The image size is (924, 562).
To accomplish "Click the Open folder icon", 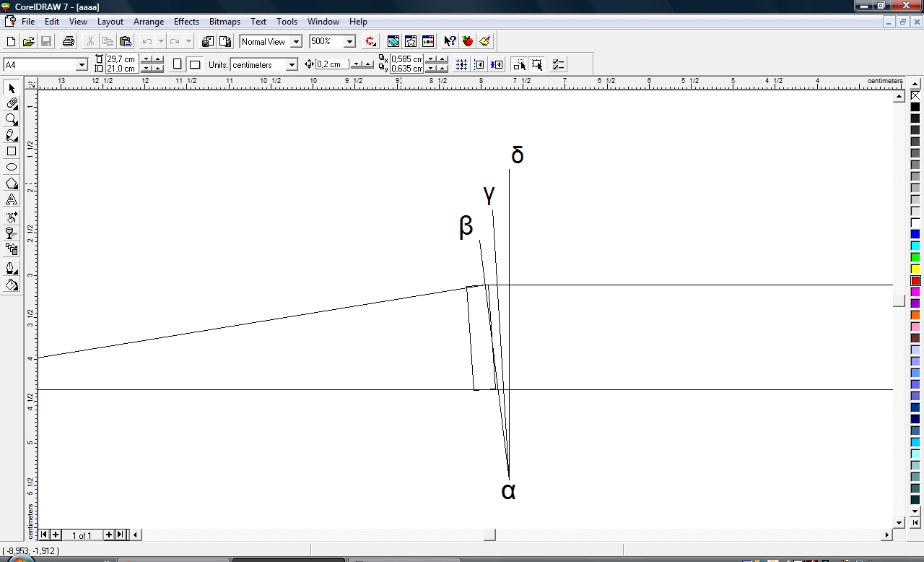I will point(28,41).
